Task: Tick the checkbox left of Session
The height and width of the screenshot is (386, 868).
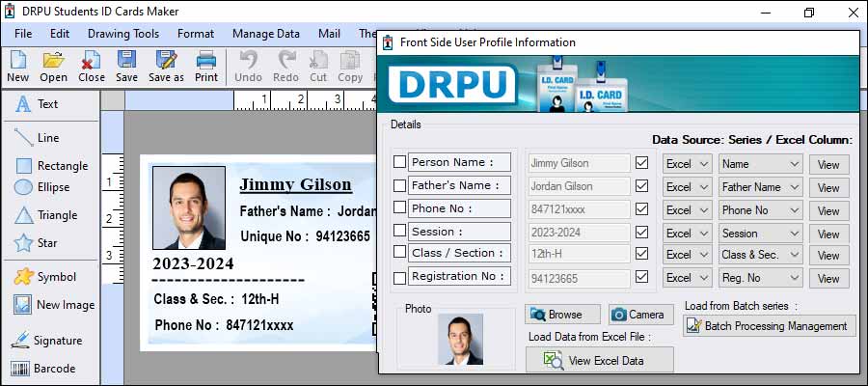Action: (x=399, y=230)
